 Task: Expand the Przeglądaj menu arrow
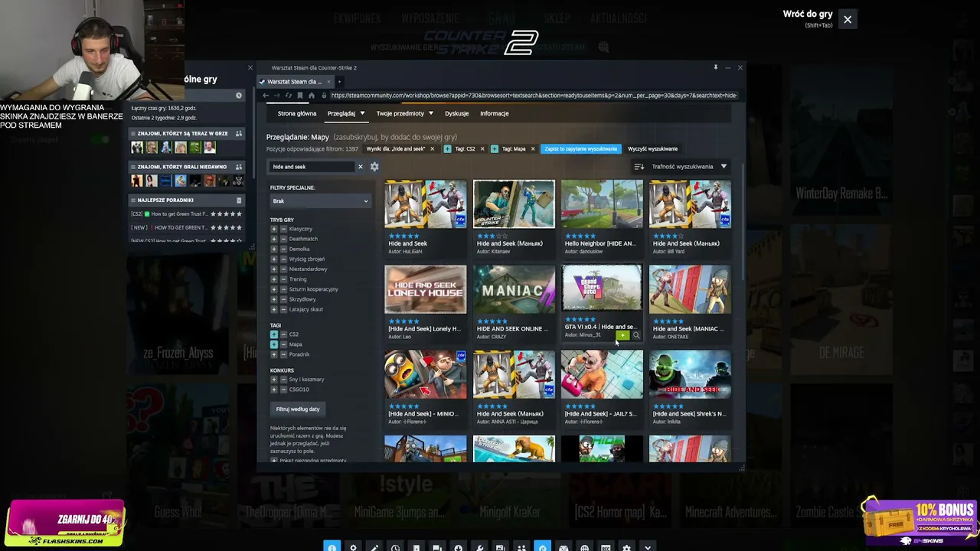click(x=362, y=113)
